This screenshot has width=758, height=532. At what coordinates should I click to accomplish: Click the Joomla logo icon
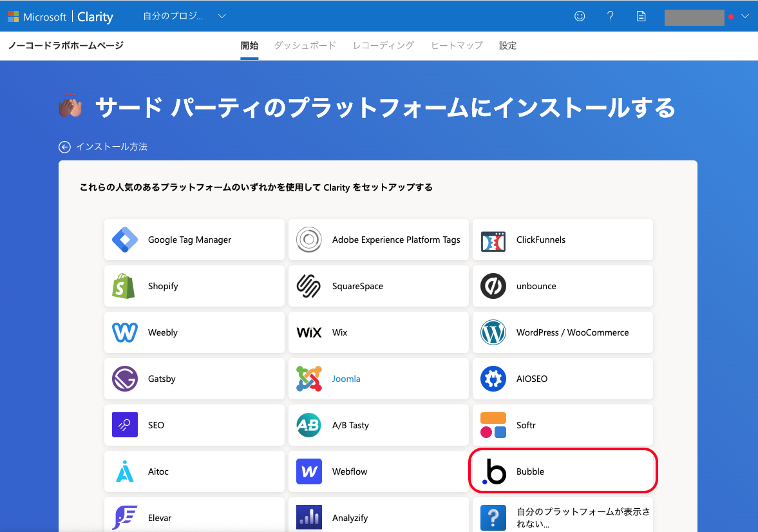pos(309,379)
